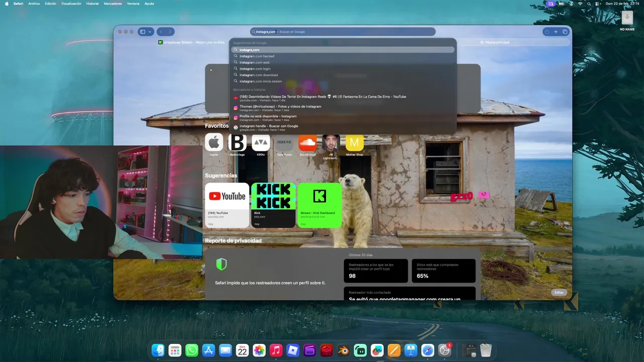Open a new tab with the plus icon
Image resolution: width=644 pixels, height=362 pixels.
click(556, 32)
